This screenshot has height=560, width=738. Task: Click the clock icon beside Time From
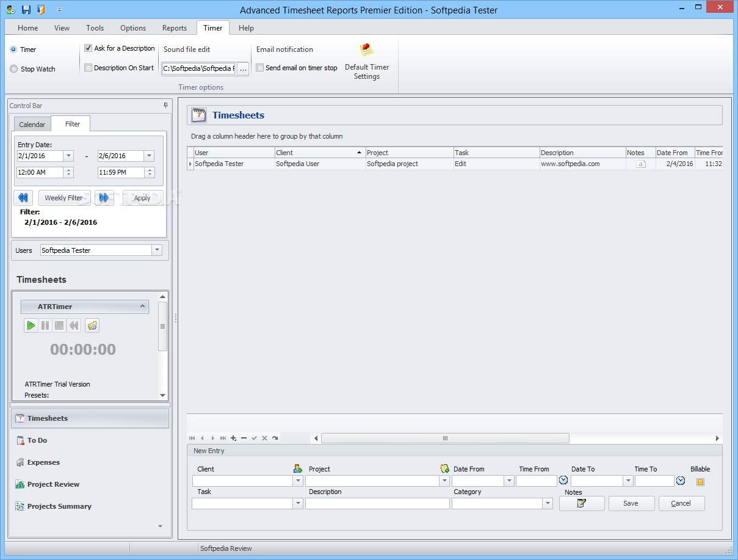click(563, 481)
